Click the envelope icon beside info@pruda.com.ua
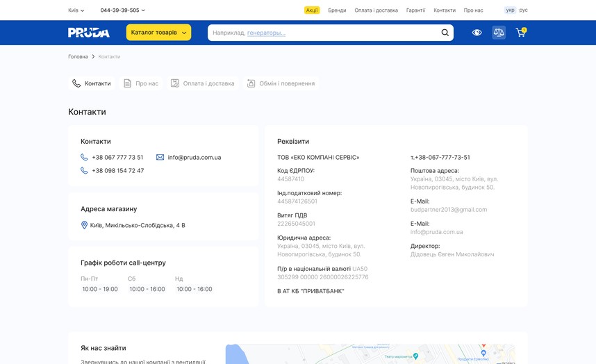This screenshot has height=364, width=596. coord(160,157)
